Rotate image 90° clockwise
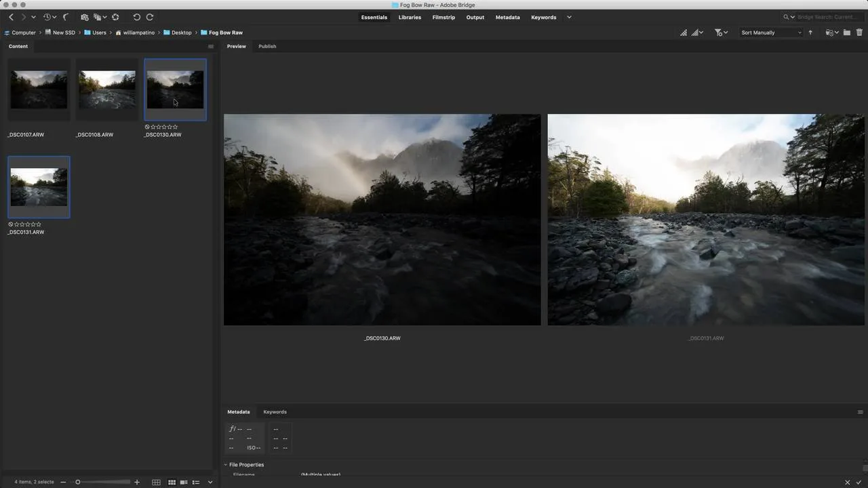The width and height of the screenshot is (868, 488). coord(150,17)
